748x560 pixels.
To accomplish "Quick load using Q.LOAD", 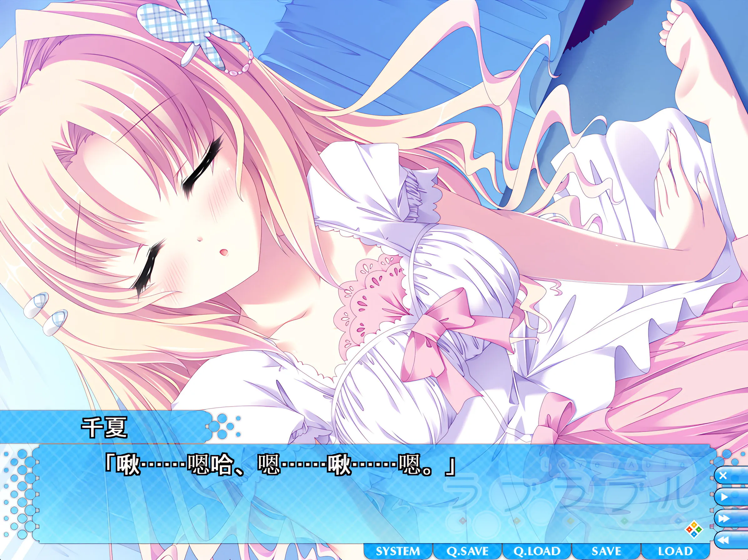I will point(537,552).
